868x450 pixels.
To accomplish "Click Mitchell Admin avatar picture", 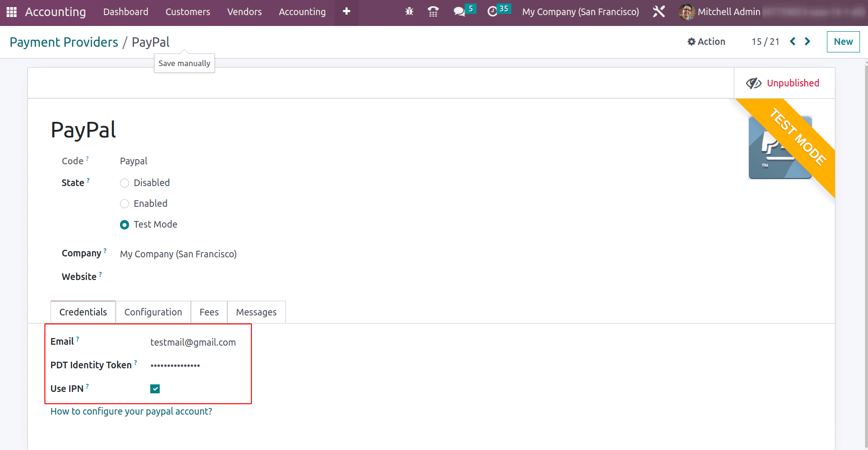I will click(x=687, y=12).
